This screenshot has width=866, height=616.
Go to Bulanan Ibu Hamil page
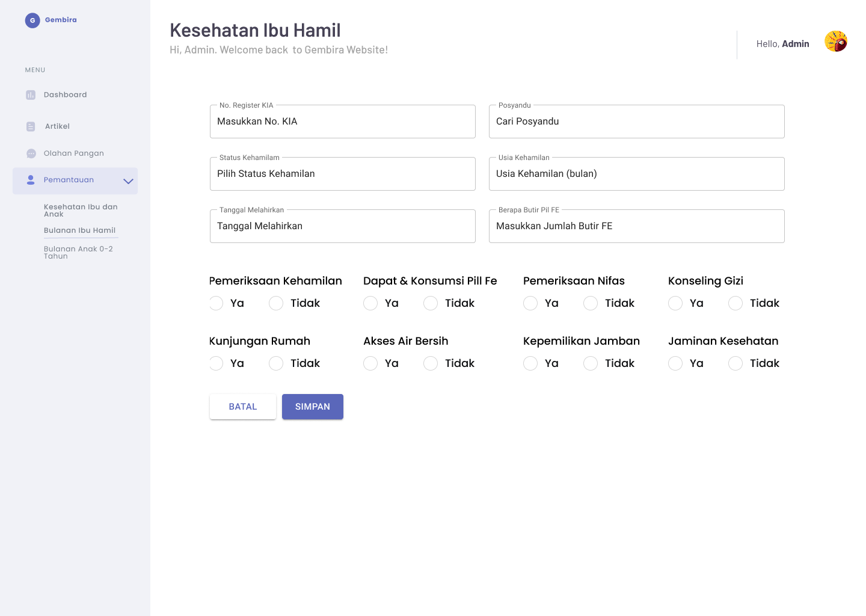(x=79, y=230)
